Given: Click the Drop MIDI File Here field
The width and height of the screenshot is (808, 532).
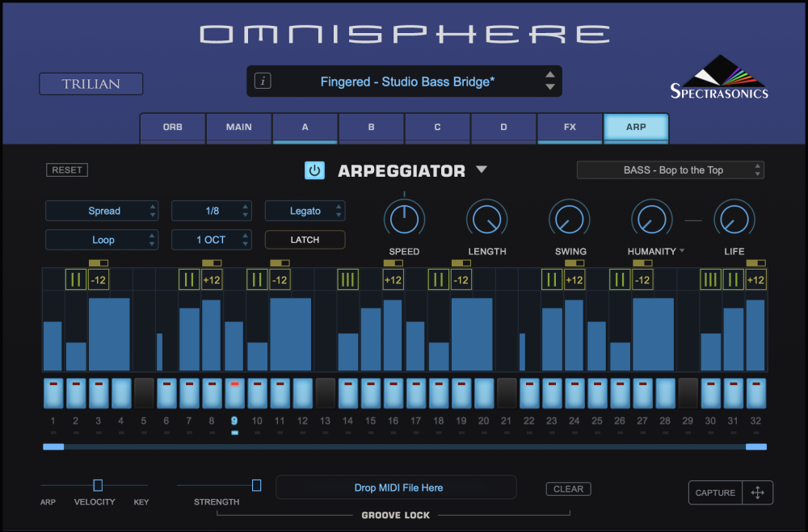Looking at the screenshot, I should coord(396,487).
